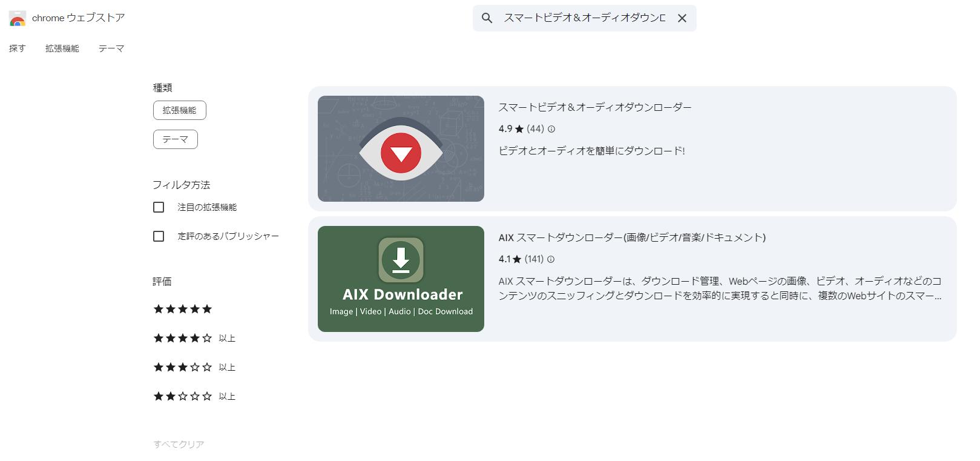Screen dimensions: 980x461
Task: Open AIX スマートダウンローダー title link
Action: [x=633, y=237]
